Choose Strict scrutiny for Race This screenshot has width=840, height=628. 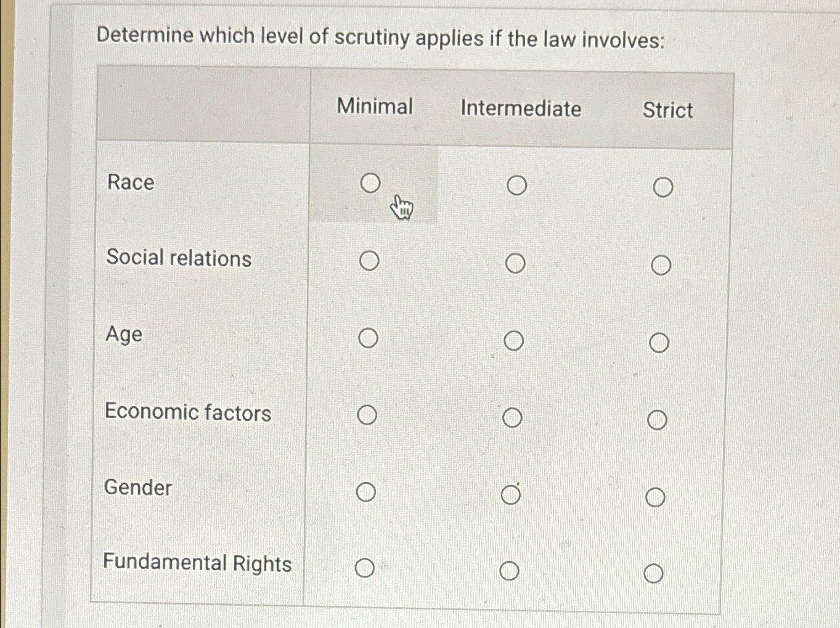tap(663, 187)
